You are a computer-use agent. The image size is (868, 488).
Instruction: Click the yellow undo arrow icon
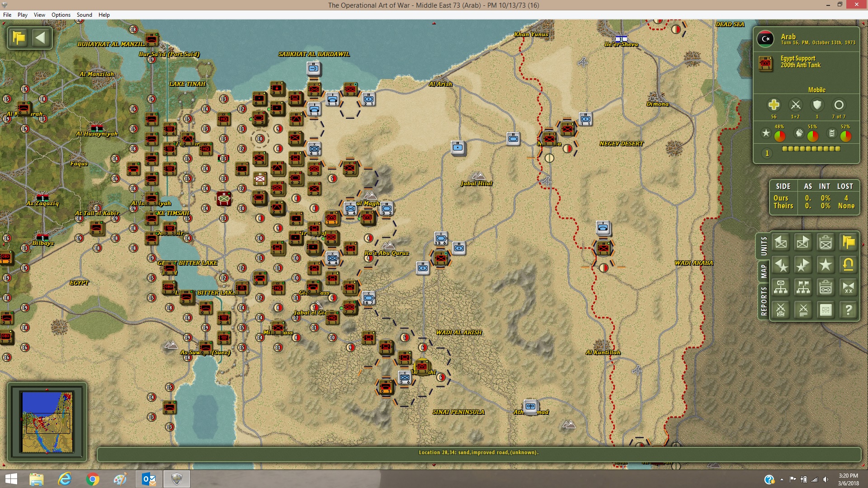(x=848, y=265)
